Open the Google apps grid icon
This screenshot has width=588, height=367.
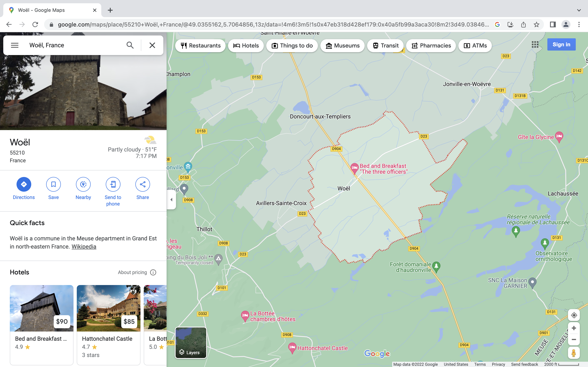535,45
